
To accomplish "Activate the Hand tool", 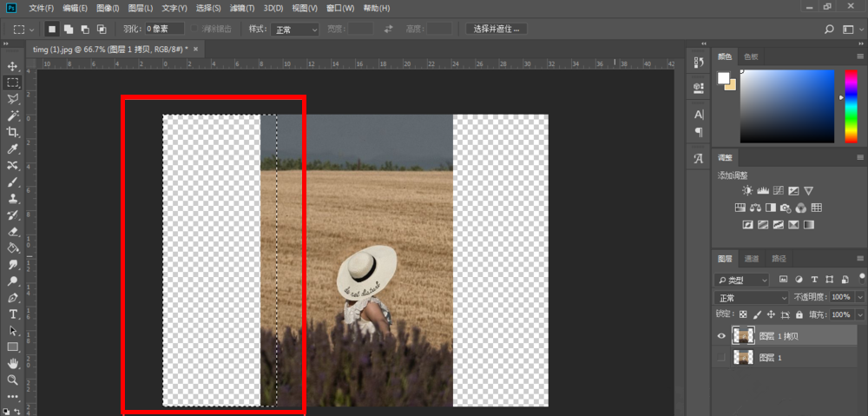I will (12, 363).
